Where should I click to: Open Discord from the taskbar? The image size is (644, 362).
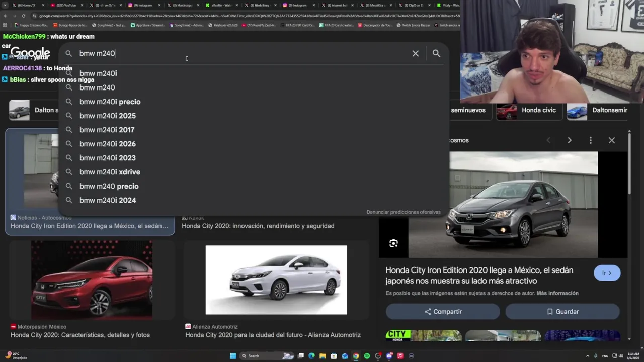[x=389, y=356]
